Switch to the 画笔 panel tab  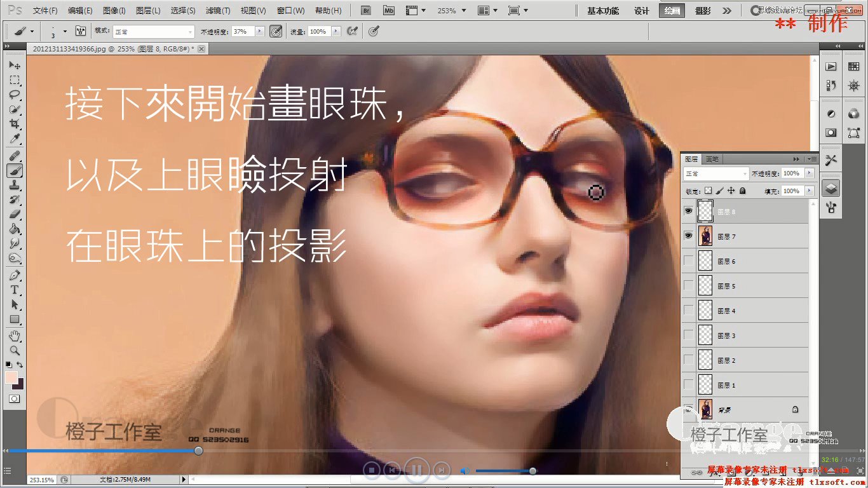(x=712, y=159)
